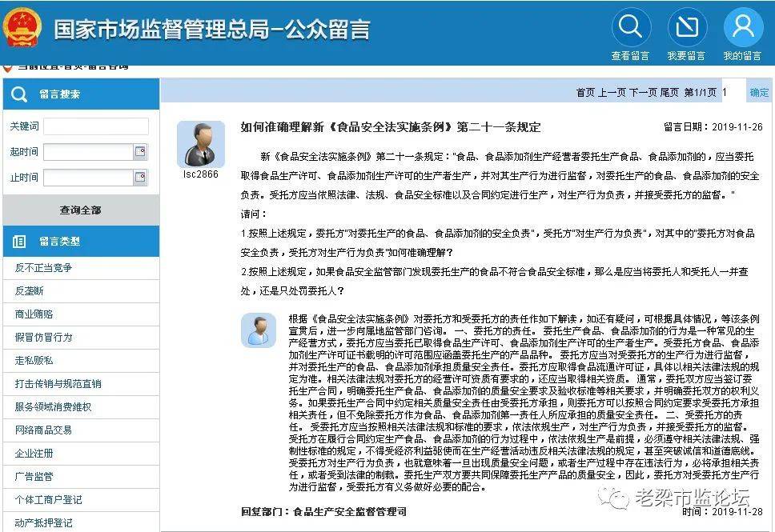The image size is (775, 532).
Task: Open calendar picker for 止时间
Action: coord(140,178)
